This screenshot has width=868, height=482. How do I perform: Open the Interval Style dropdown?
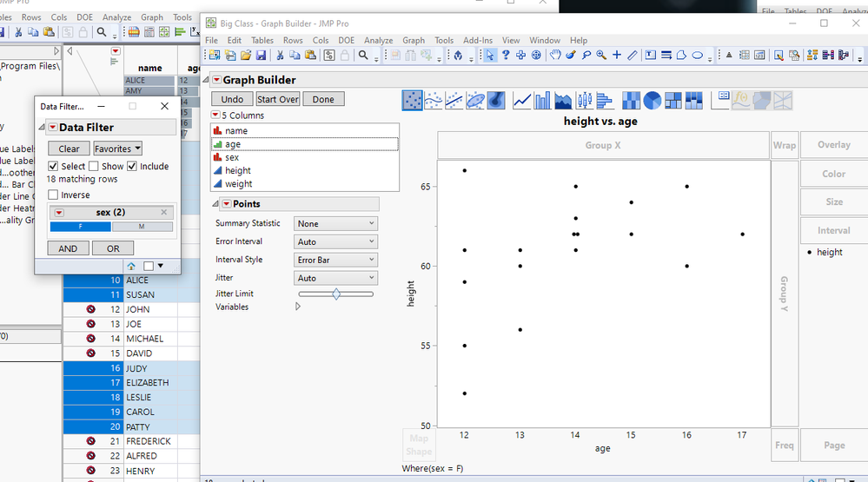coord(335,260)
